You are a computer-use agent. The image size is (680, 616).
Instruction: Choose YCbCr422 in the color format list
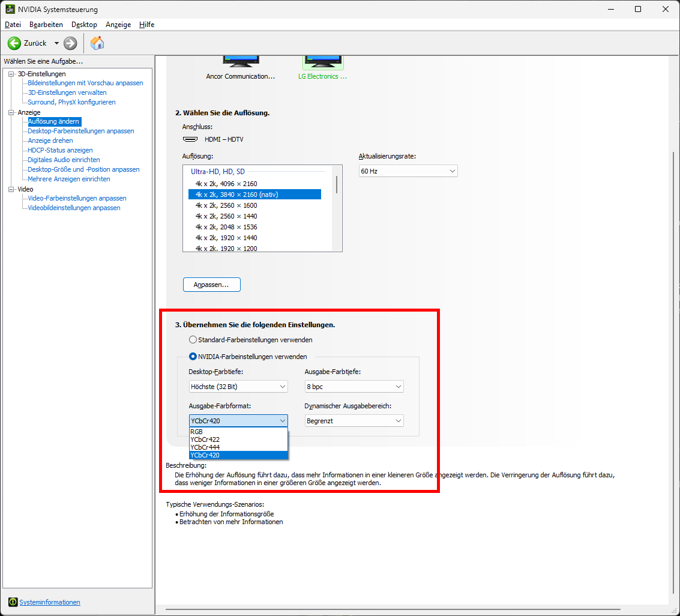point(238,439)
